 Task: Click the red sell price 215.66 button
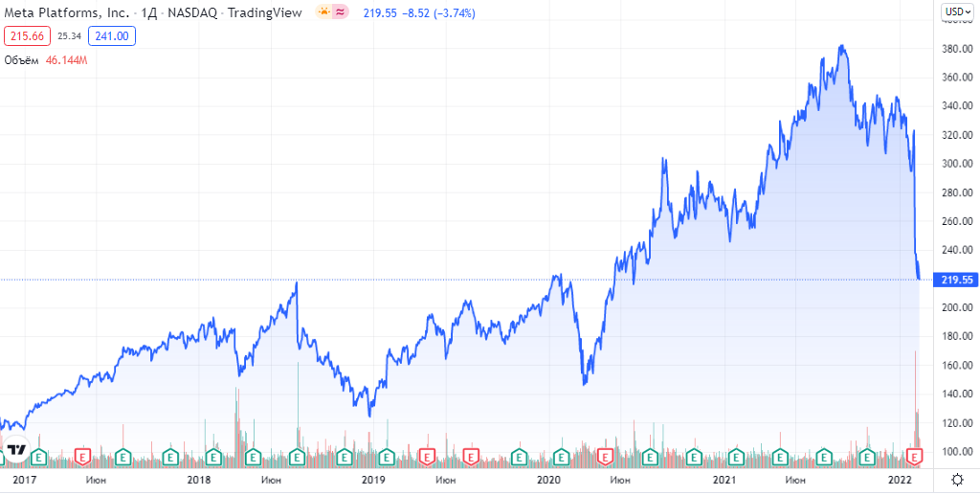(28, 36)
